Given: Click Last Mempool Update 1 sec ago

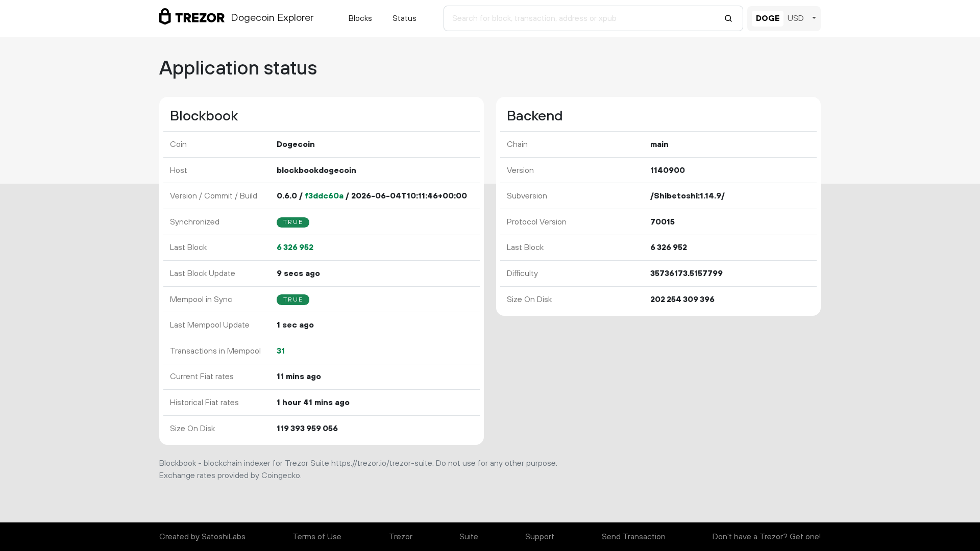Looking at the screenshot, I should click(295, 325).
